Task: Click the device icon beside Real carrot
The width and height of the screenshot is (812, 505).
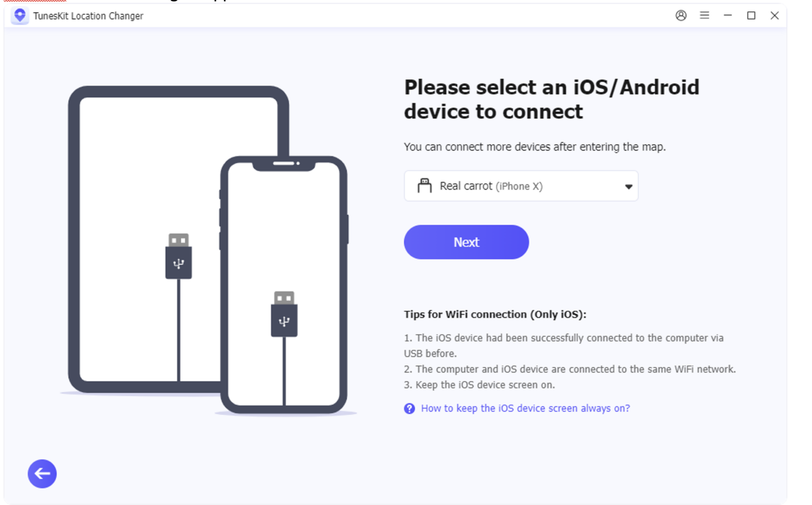Action: coord(424,185)
